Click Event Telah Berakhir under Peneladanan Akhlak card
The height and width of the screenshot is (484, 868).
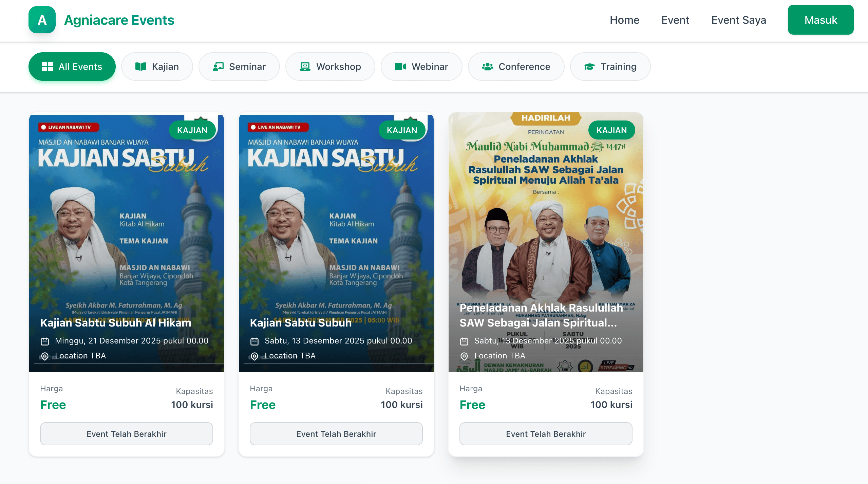[x=546, y=434]
